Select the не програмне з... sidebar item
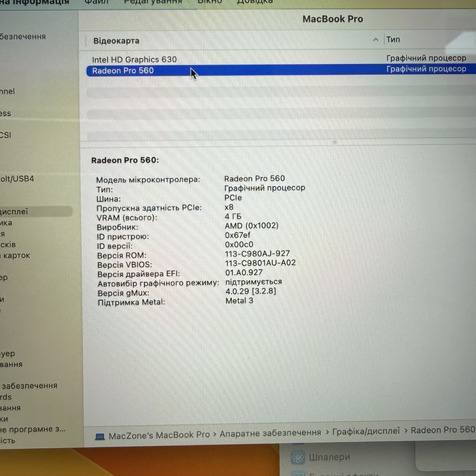 (x=33, y=429)
